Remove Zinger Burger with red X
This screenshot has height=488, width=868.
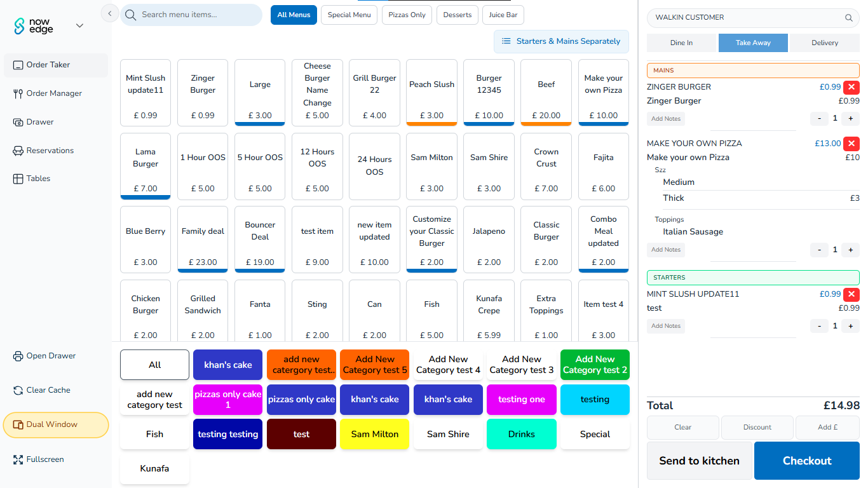851,87
